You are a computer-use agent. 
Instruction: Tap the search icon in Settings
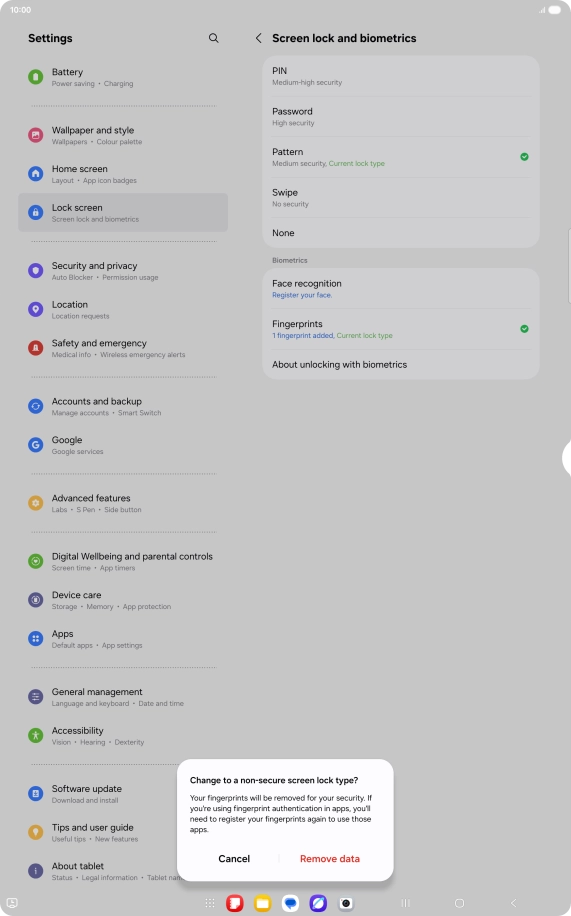pyautogui.click(x=213, y=38)
